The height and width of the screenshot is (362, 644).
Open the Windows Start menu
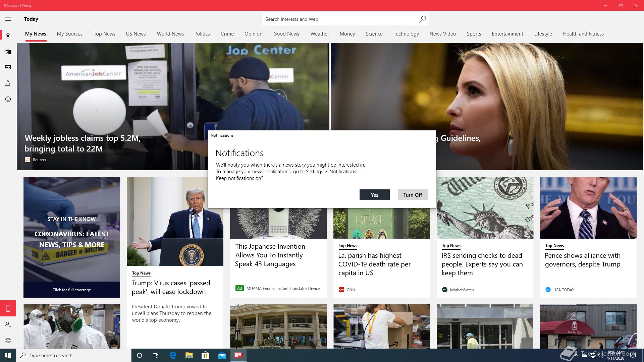[8, 355]
